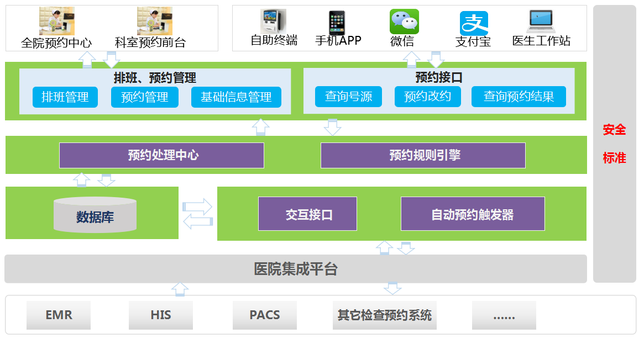Click the 科室预约前台 nurse photo icon
644x344 pixels.
154,22
